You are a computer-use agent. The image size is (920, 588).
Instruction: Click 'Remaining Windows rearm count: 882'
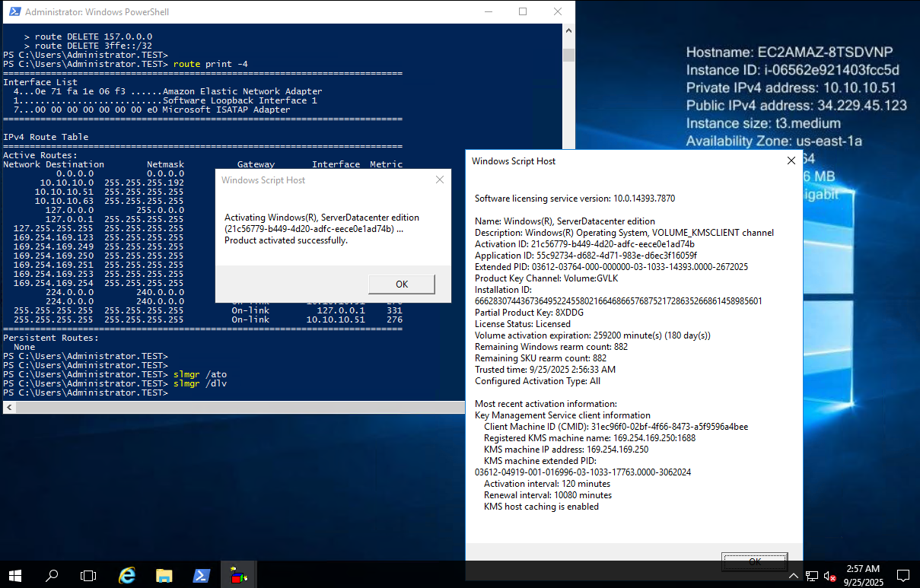pos(552,347)
